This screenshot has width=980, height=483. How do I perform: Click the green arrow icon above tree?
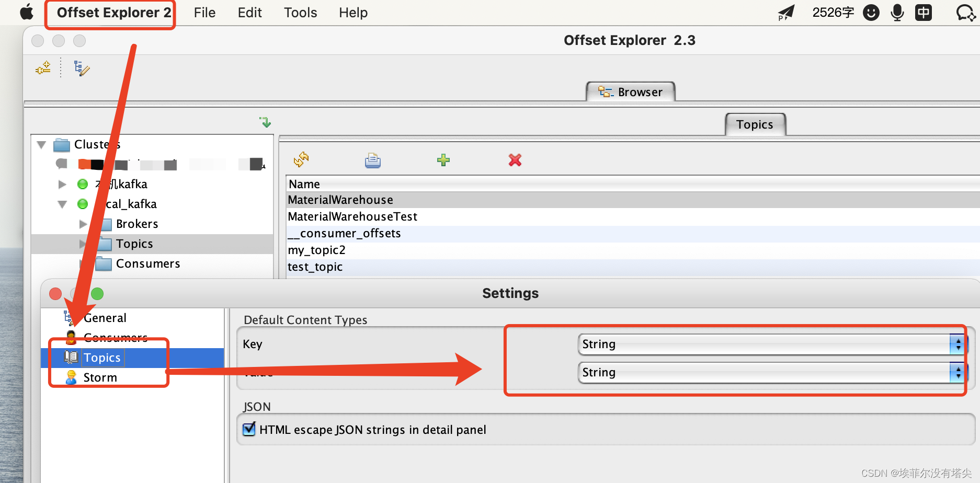[266, 122]
